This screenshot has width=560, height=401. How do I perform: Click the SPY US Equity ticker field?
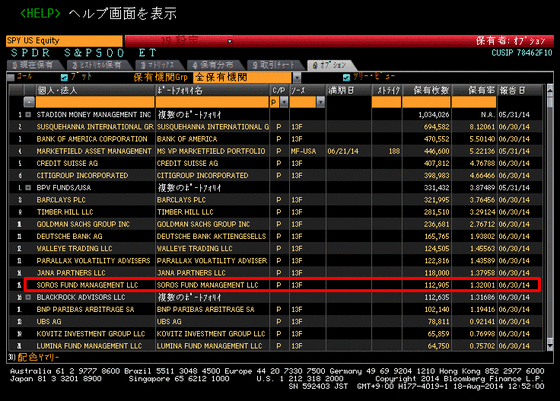(x=64, y=41)
